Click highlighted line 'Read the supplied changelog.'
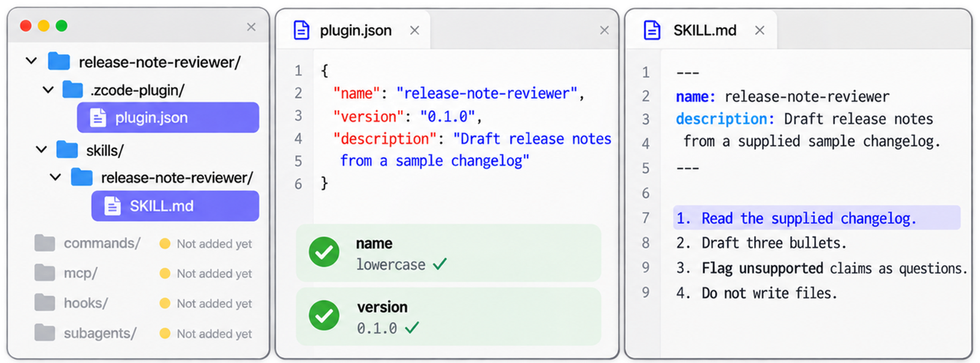This screenshot has height=363, width=980. [816, 218]
